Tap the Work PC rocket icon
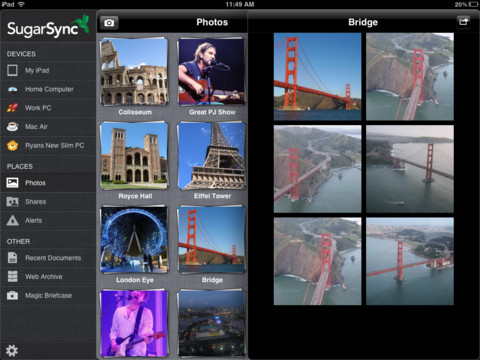The width and height of the screenshot is (480, 360). coord(12,108)
